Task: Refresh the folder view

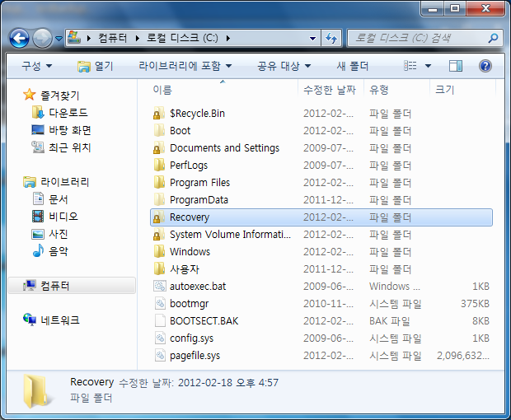Action: point(331,39)
